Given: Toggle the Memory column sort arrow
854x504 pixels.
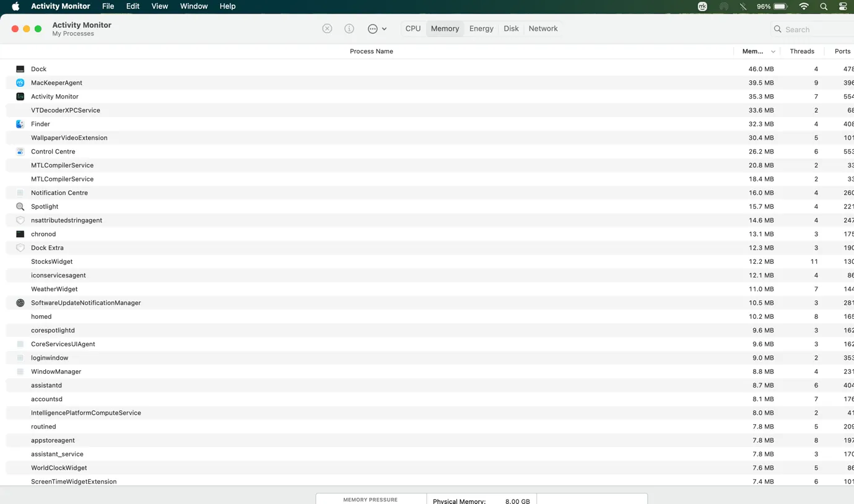Looking at the screenshot, I should tap(773, 51).
